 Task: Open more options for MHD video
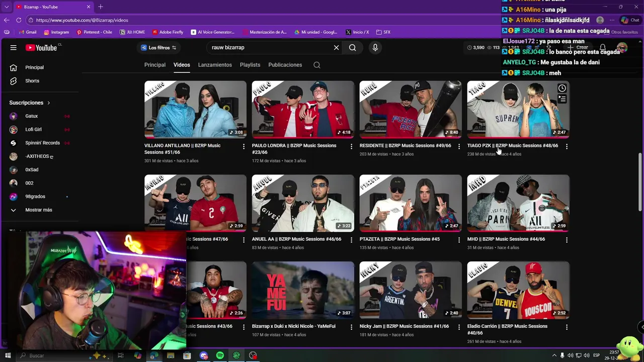pos(567,240)
